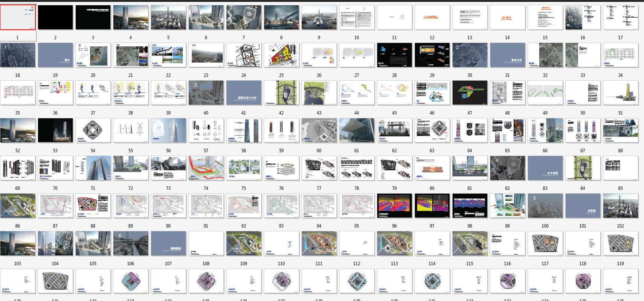Select slide 93 green route diagram thumbnail
The height and width of the screenshot is (301, 644).
(281, 206)
